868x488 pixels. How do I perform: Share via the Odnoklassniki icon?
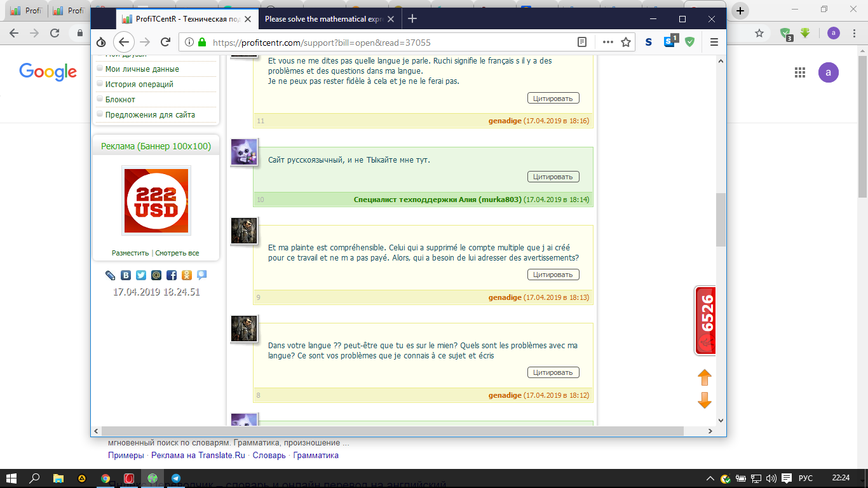[186, 275]
